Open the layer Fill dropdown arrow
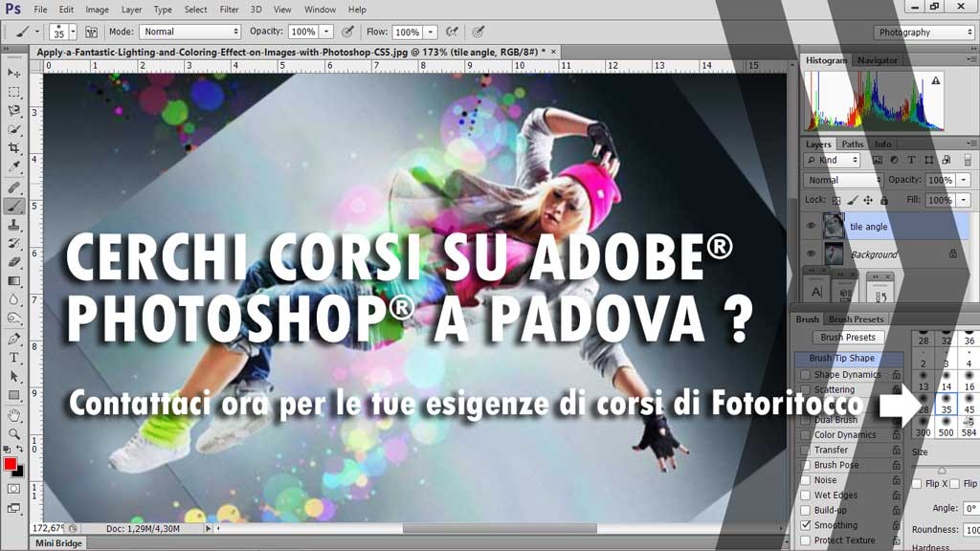 tap(963, 200)
